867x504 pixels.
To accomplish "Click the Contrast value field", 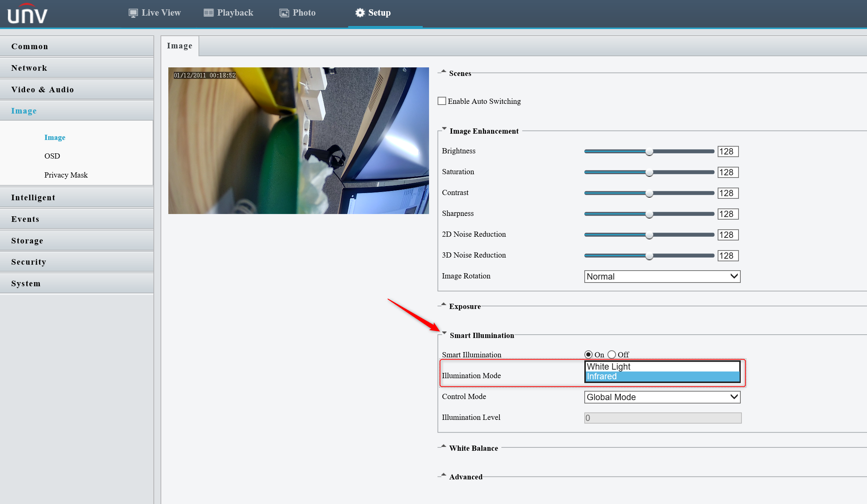I will click(x=728, y=193).
